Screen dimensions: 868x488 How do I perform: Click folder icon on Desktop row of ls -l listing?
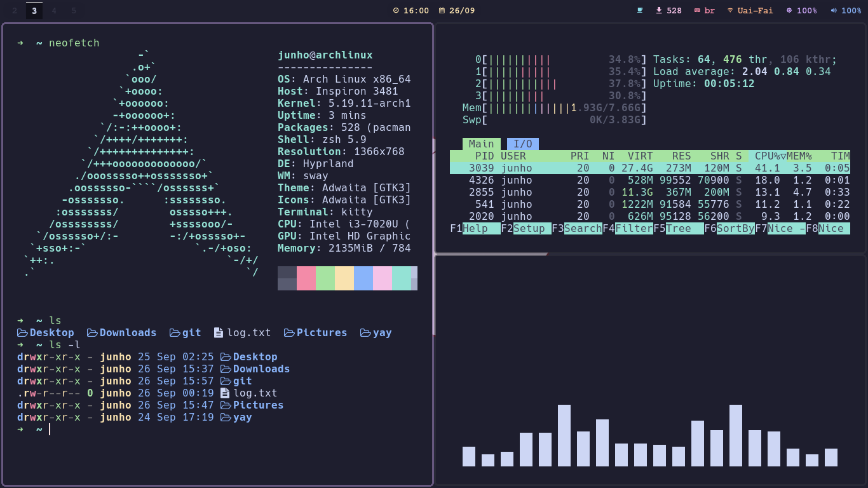(226, 356)
